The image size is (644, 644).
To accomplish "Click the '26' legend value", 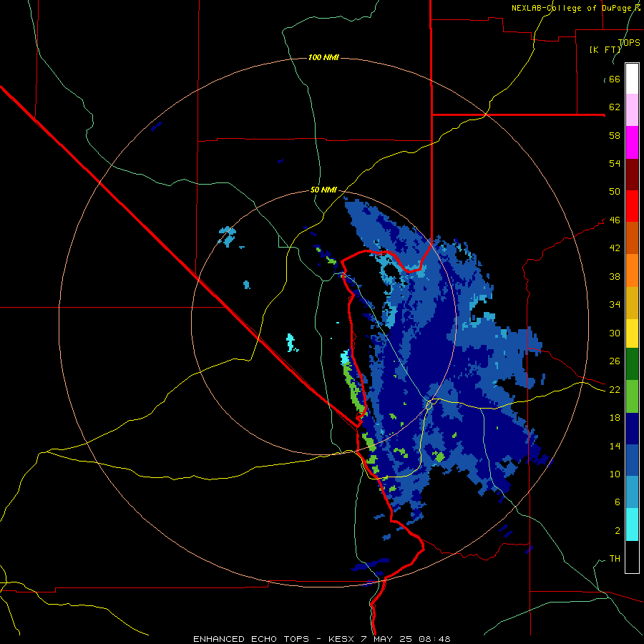I will click(615, 361).
